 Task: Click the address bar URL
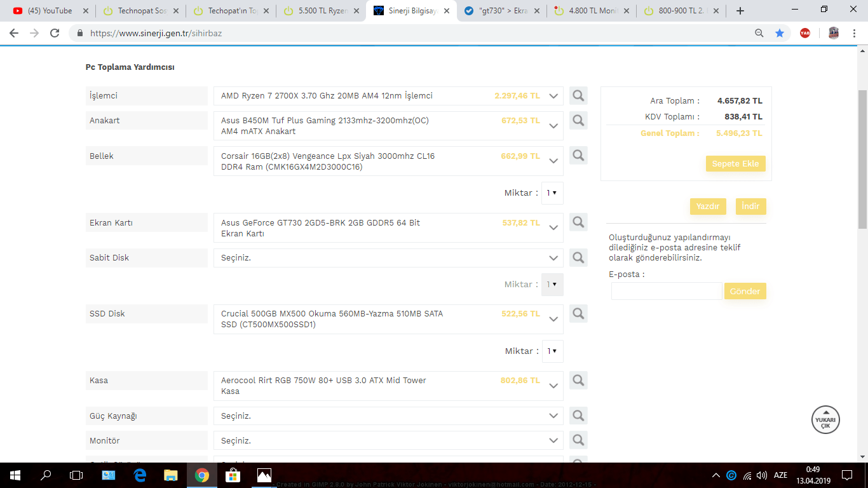pyautogui.click(x=156, y=33)
